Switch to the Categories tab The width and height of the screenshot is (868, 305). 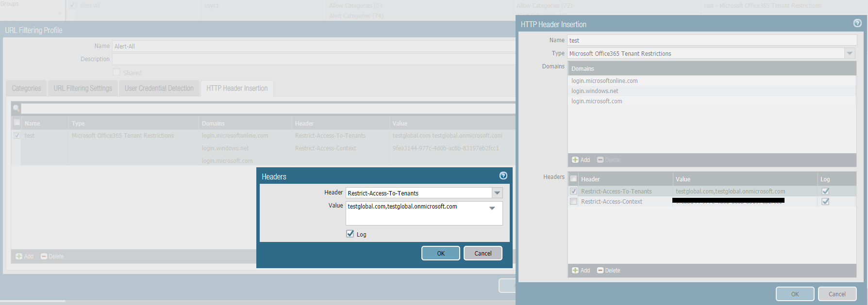[x=26, y=88]
